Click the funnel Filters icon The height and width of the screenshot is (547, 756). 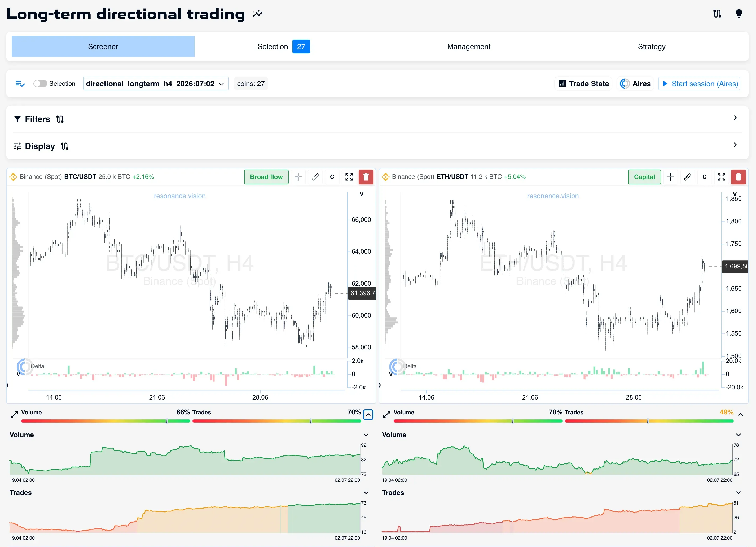tap(17, 119)
